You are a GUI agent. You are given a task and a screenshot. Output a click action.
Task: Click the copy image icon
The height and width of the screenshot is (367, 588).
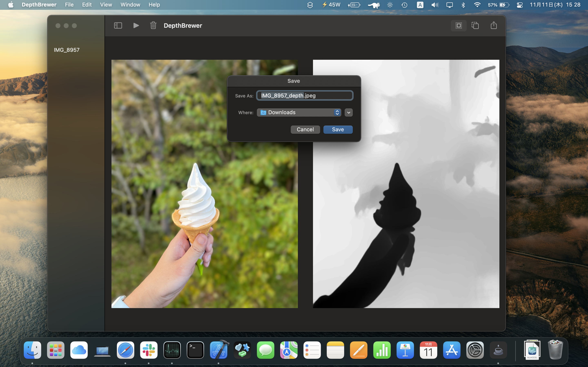(x=475, y=25)
